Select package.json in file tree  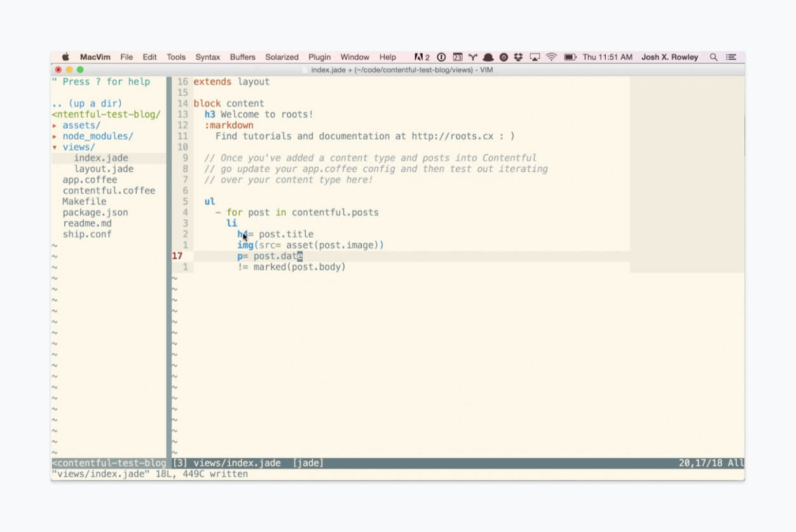(x=95, y=212)
